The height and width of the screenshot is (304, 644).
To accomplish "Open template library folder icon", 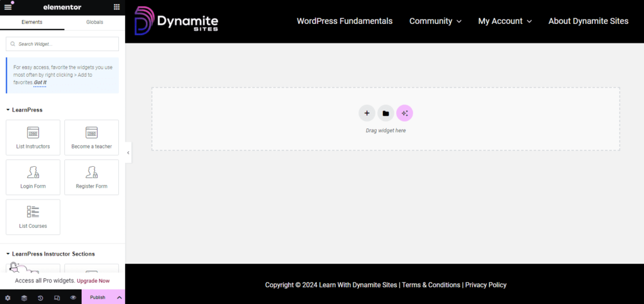I will [x=386, y=113].
